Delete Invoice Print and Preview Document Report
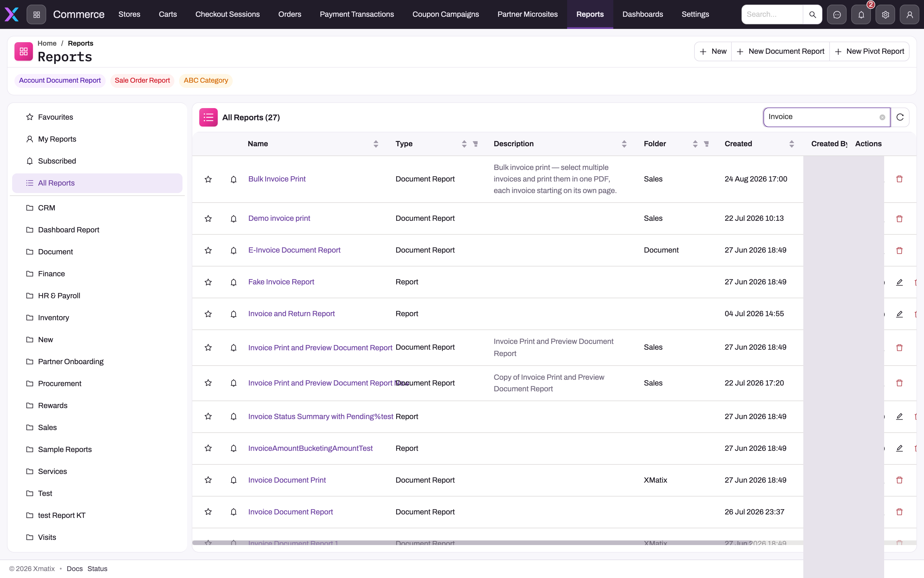The image size is (924, 578). 899,347
